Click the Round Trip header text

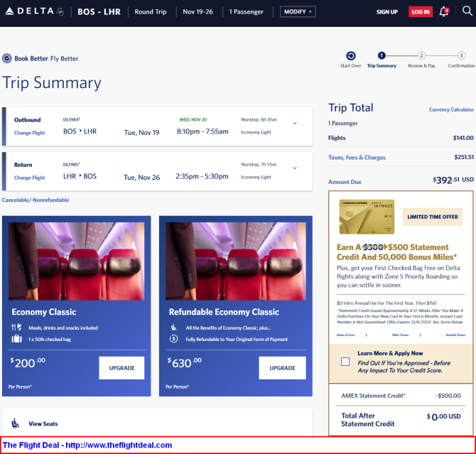151,11
